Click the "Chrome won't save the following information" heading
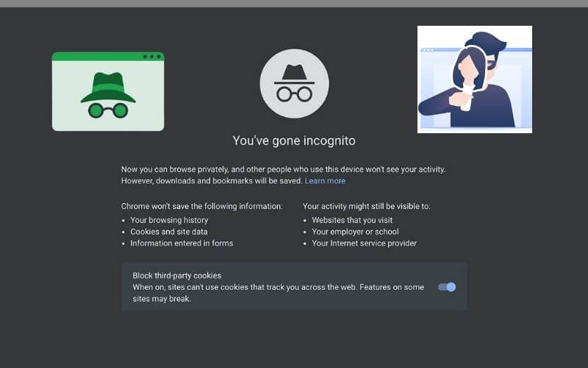Image resolution: width=588 pixels, height=368 pixels. click(x=201, y=206)
